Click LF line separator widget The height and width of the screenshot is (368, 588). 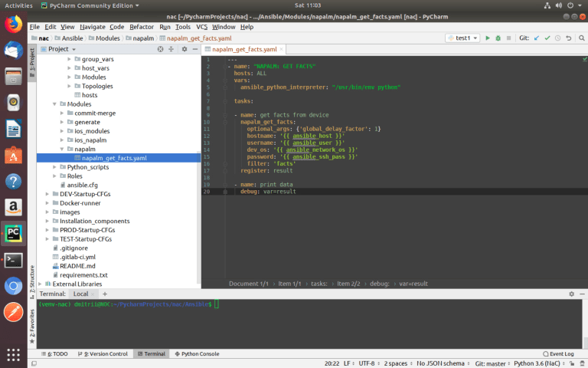click(x=348, y=363)
